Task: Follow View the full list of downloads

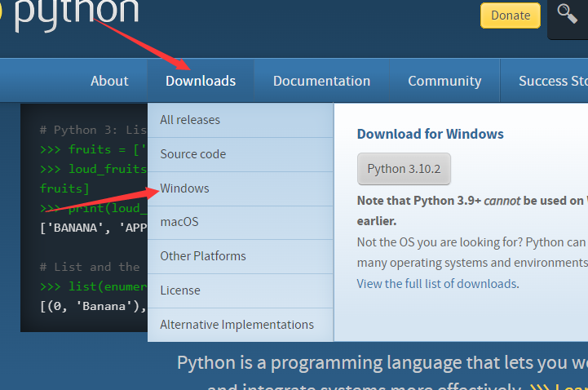Action: [436, 284]
